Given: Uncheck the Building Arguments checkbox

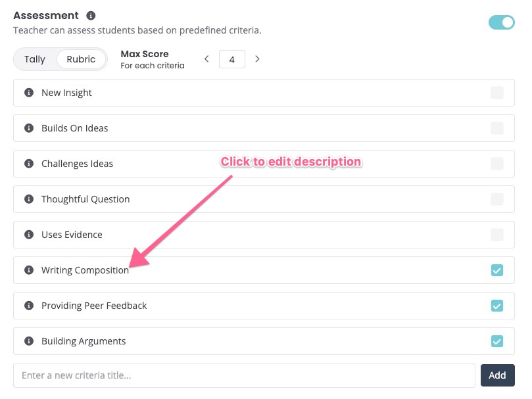Looking at the screenshot, I should click(x=497, y=341).
